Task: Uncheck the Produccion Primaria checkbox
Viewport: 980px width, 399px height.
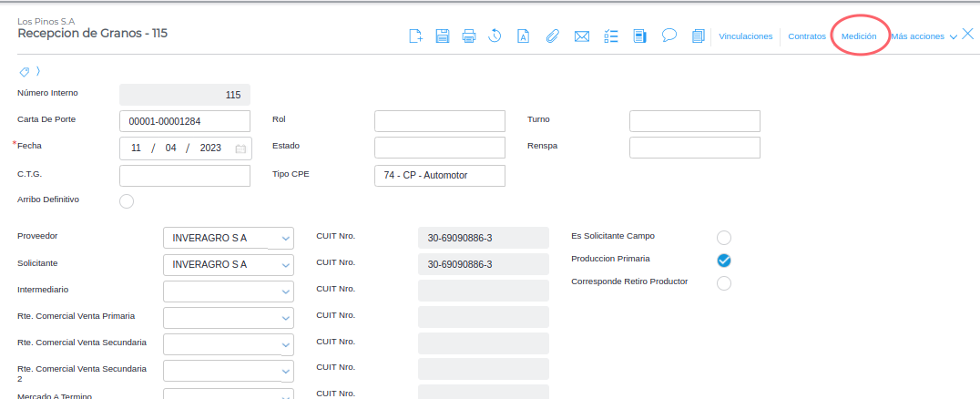Action: click(x=724, y=261)
